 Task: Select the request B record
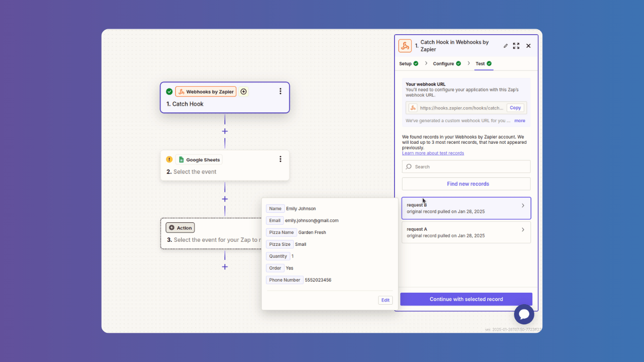click(x=466, y=208)
